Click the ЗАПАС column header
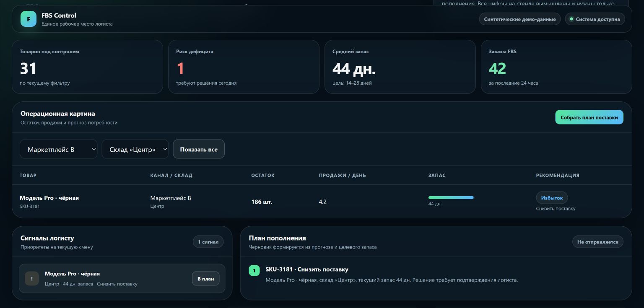The width and height of the screenshot is (644, 308). pos(437,175)
